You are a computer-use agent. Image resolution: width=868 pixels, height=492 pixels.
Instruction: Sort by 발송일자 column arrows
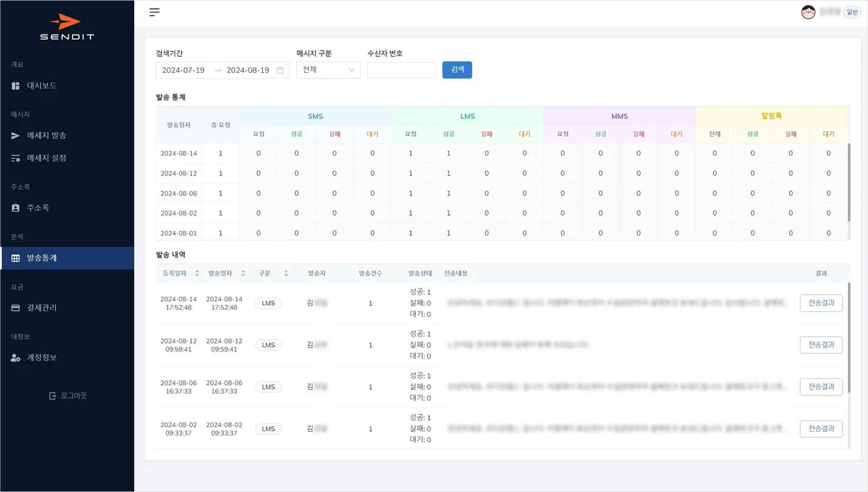pyautogui.click(x=243, y=273)
